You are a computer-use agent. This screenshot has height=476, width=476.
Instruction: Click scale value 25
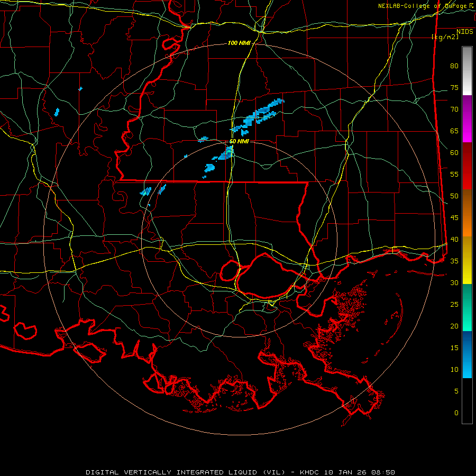(454, 304)
